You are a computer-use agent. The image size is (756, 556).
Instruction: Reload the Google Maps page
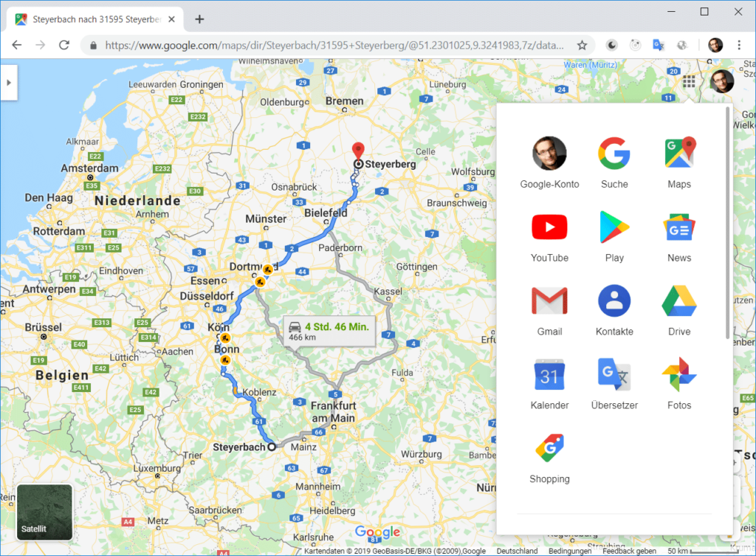tap(63, 45)
